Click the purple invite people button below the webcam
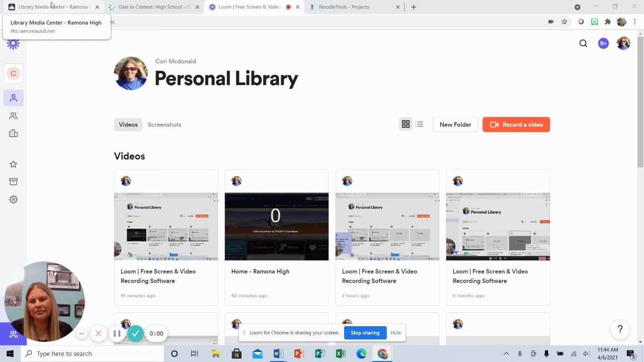 pos(14,334)
